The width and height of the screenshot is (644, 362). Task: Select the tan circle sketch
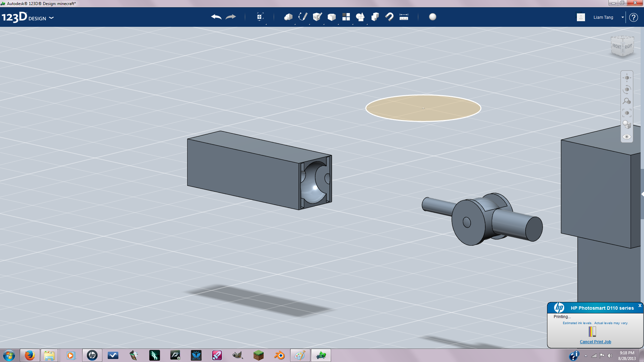coord(423,108)
